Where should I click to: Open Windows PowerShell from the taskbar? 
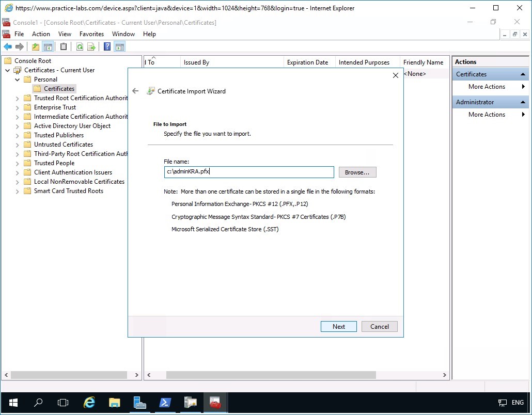click(165, 403)
